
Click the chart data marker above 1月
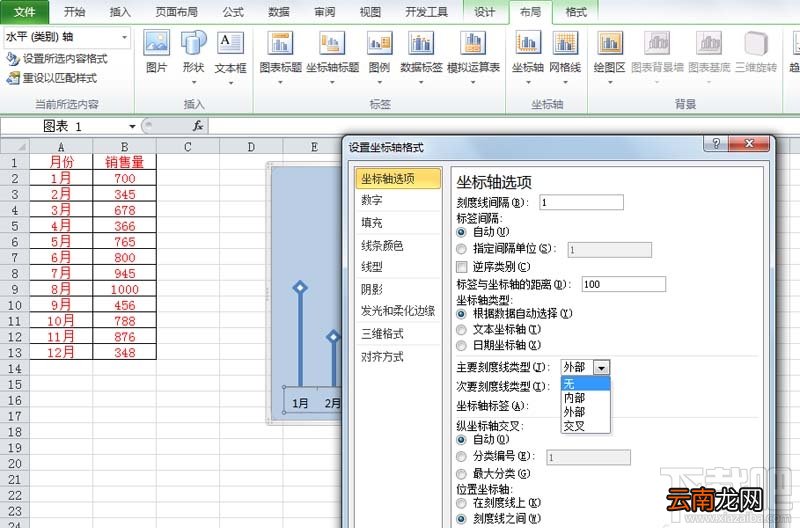coord(300,287)
